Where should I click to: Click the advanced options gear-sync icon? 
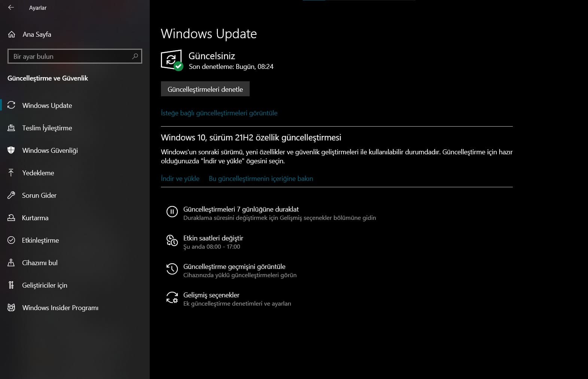[x=172, y=297]
